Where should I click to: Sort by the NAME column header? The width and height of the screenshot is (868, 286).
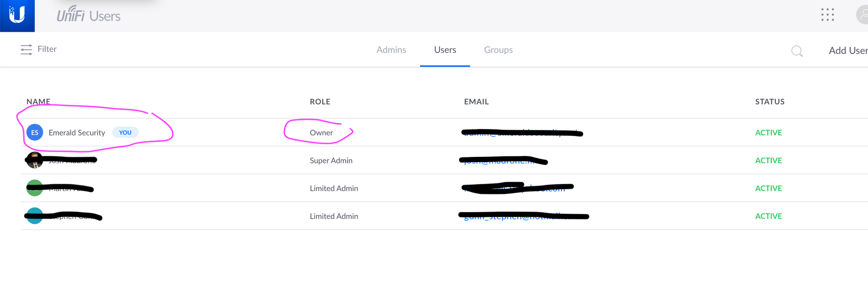(38, 101)
